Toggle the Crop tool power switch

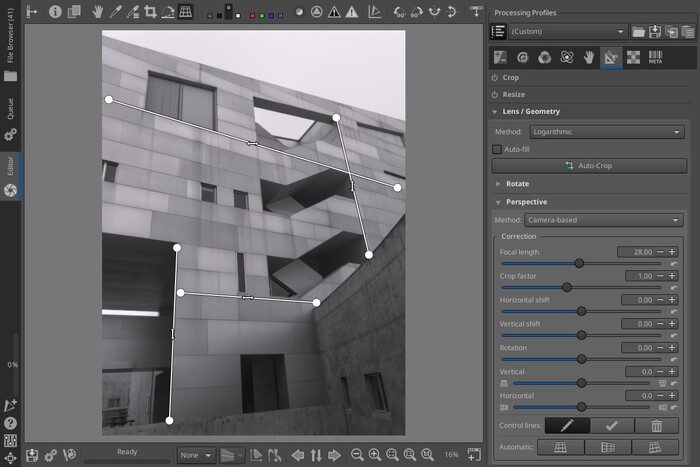(x=495, y=77)
